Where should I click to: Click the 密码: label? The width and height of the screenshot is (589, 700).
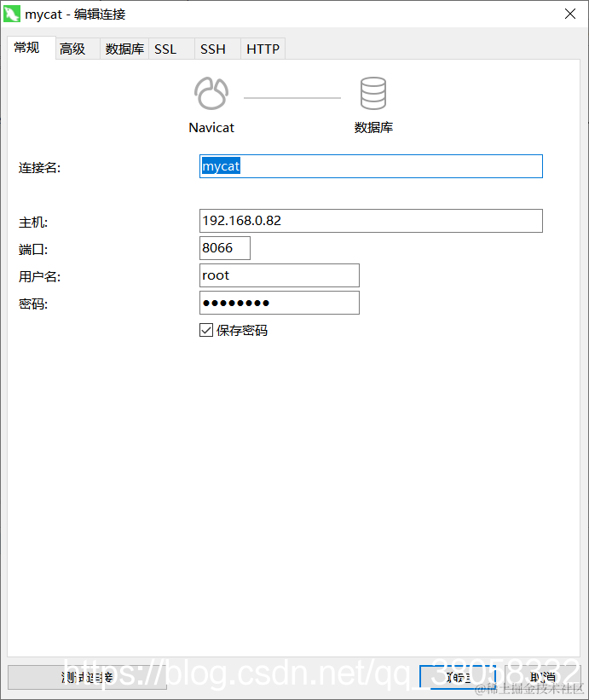[x=33, y=304]
